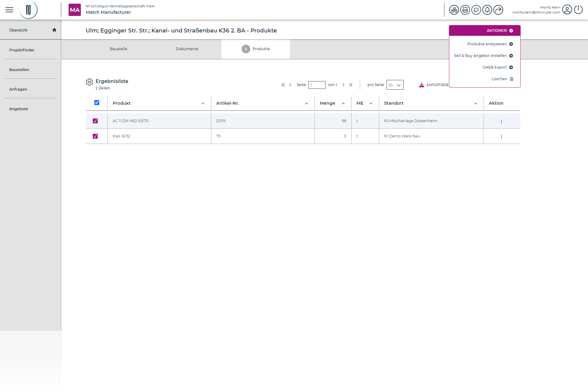The image size is (588, 391).
Task: Open the chat bubble icon
Action: pos(476,10)
